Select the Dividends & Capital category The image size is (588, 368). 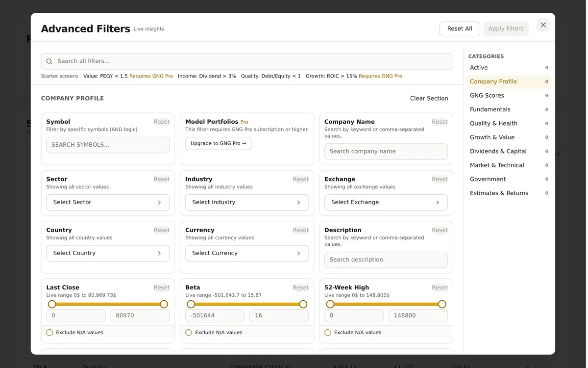pyautogui.click(x=509, y=151)
